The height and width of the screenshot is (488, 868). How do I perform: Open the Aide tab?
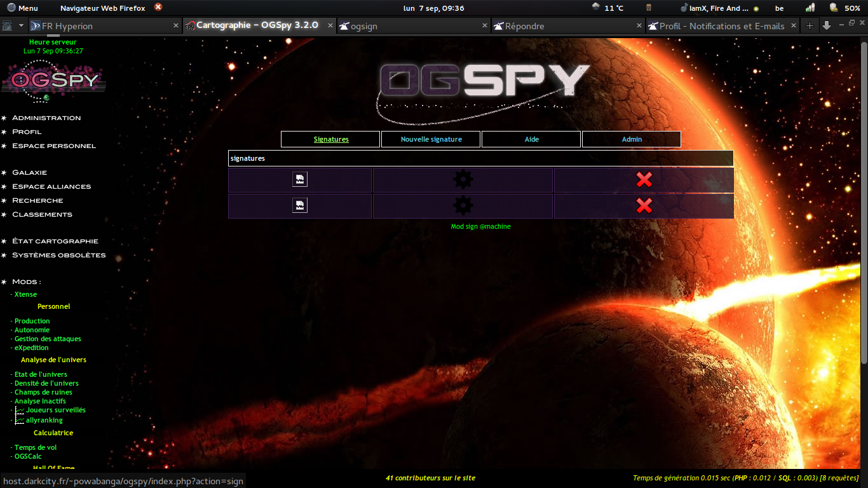531,139
